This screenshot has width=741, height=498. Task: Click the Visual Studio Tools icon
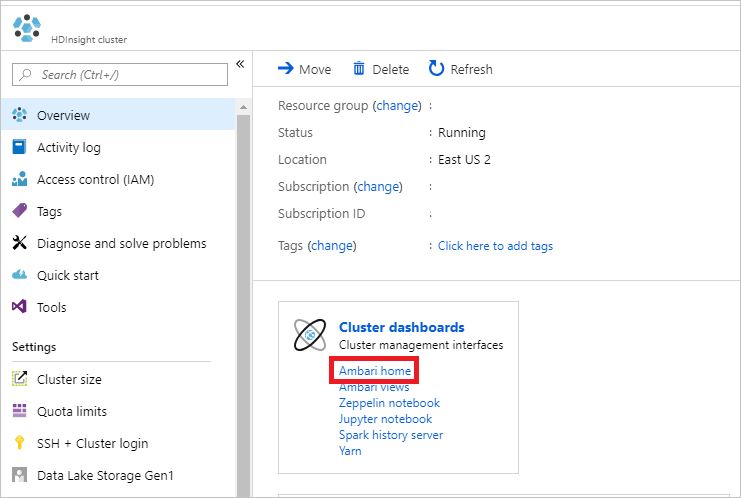click(x=19, y=307)
